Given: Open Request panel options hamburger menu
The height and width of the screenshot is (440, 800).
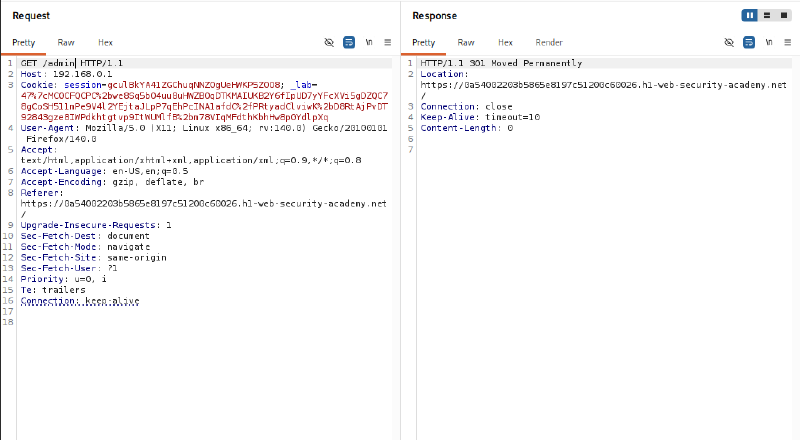Looking at the screenshot, I should [x=388, y=42].
